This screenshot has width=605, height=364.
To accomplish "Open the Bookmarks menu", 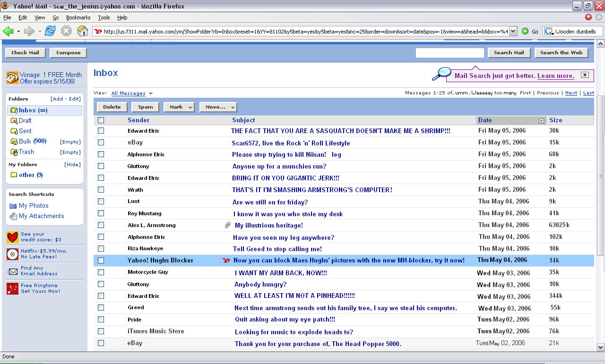I will click(x=78, y=17).
